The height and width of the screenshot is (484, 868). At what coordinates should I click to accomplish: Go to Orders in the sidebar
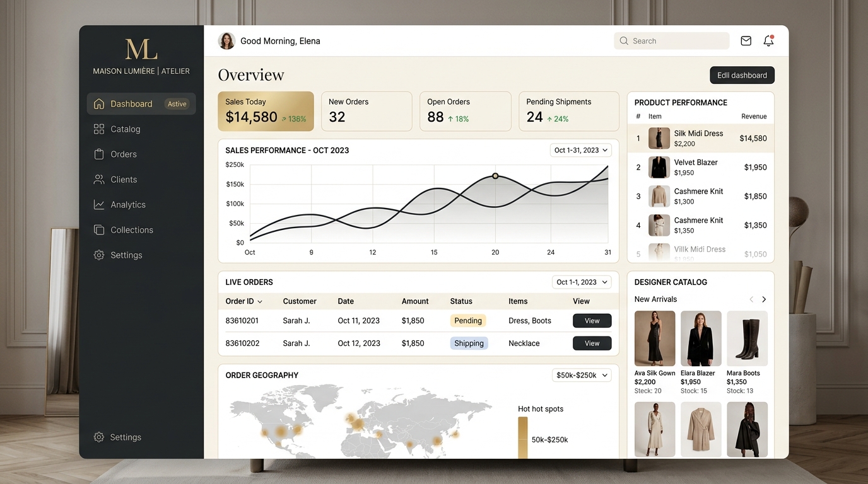(141, 154)
